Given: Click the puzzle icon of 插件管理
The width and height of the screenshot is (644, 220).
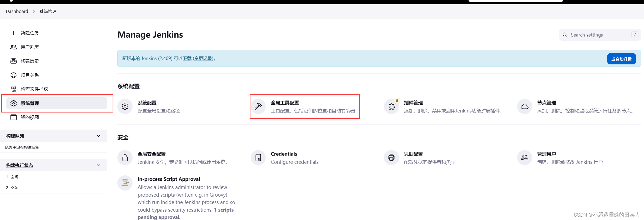Looking at the screenshot, I should click(x=391, y=106).
